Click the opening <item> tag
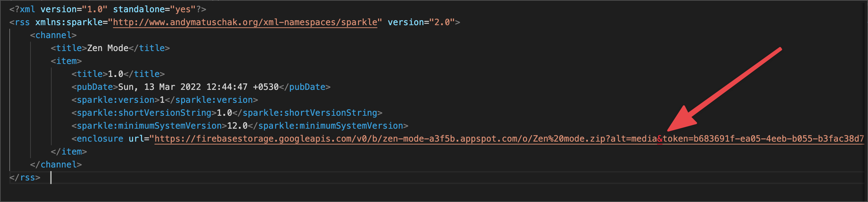Viewport: 868px width, 202px height. pos(66,61)
